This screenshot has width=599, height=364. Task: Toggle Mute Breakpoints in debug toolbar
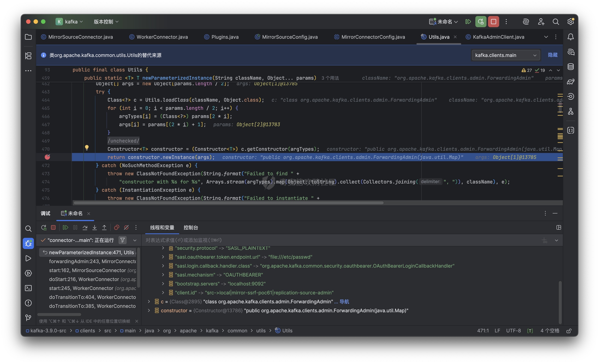click(126, 228)
